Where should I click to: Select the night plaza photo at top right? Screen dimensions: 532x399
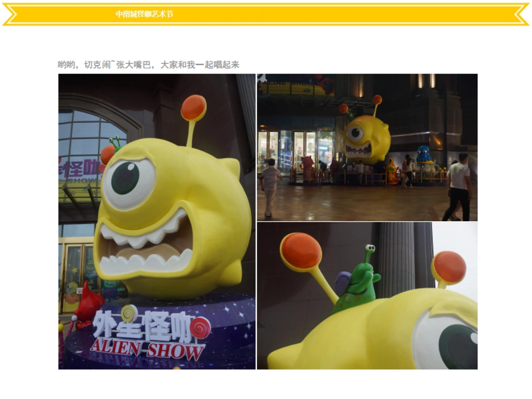coord(367,147)
